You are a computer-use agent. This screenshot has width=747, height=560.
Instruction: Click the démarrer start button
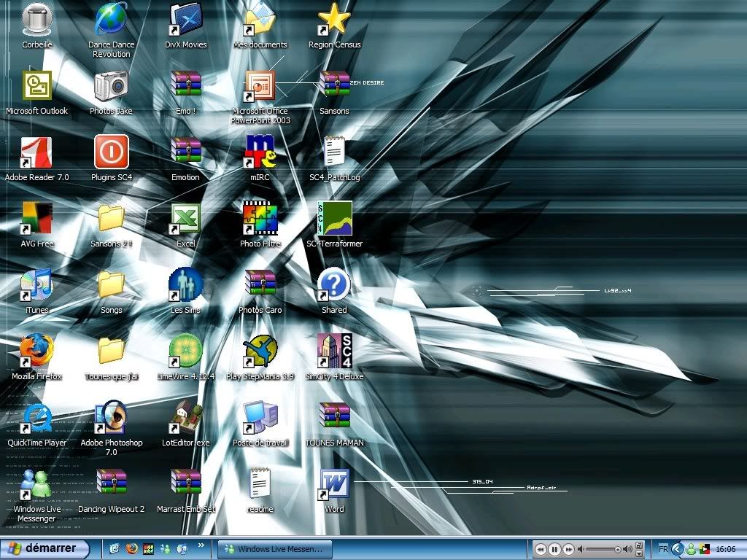(x=45, y=549)
